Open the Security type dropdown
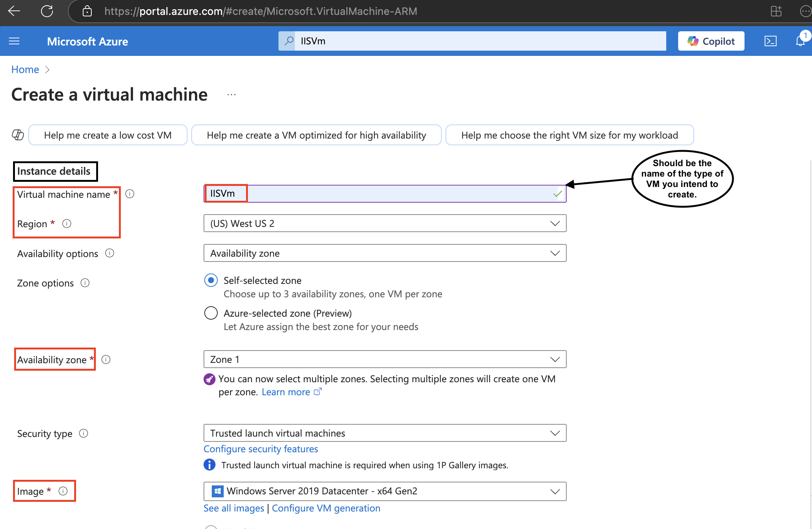Image resolution: width=812 pixels, height=529 pixels. tap(385, 433)
